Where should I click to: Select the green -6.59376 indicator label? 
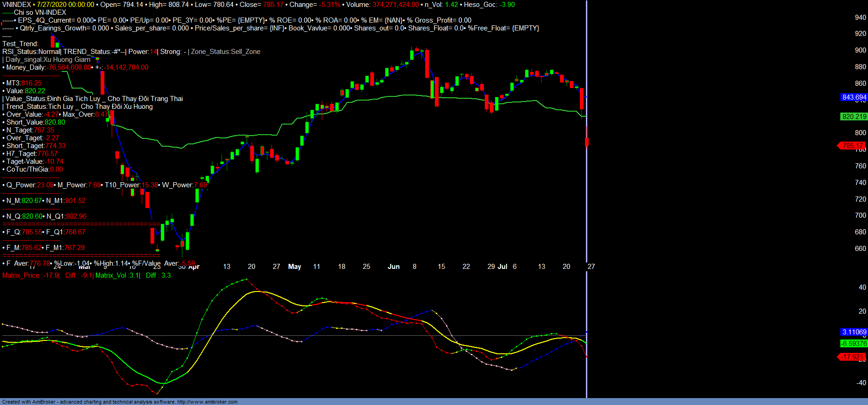coord(854,344)
